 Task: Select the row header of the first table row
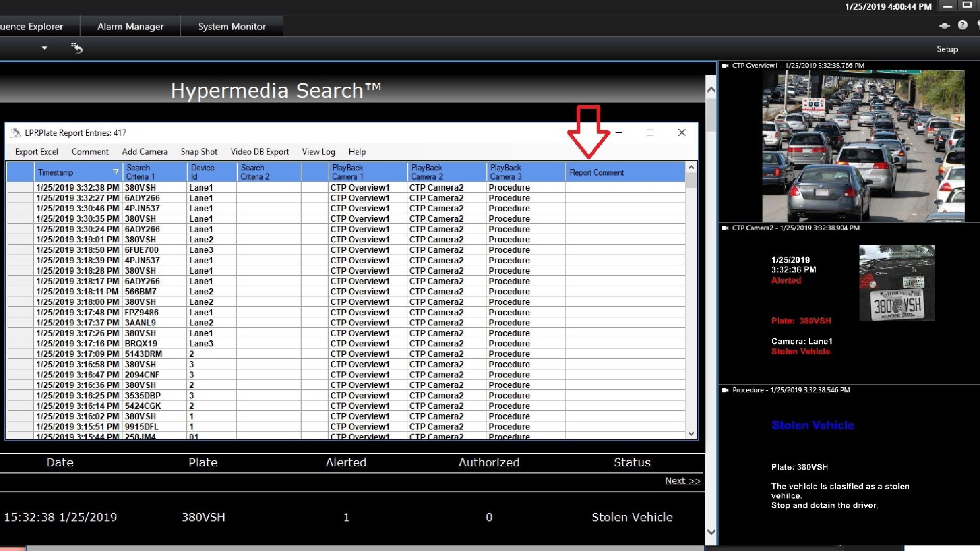tap(20, 187)
